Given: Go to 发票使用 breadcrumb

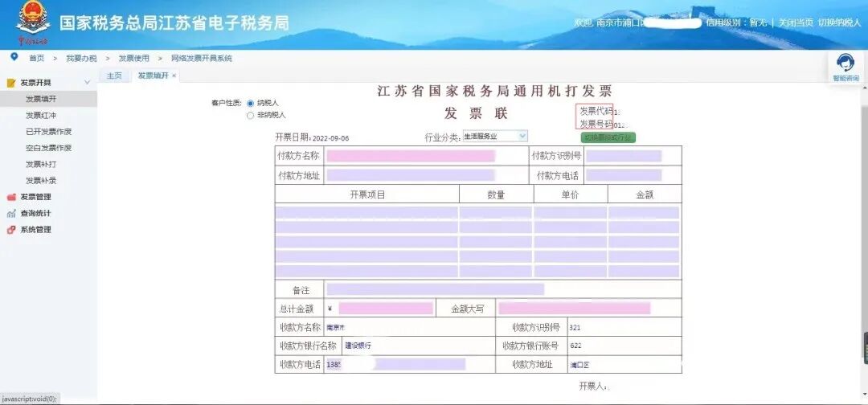Looking at the screenshot, I should tap(134, 58).
